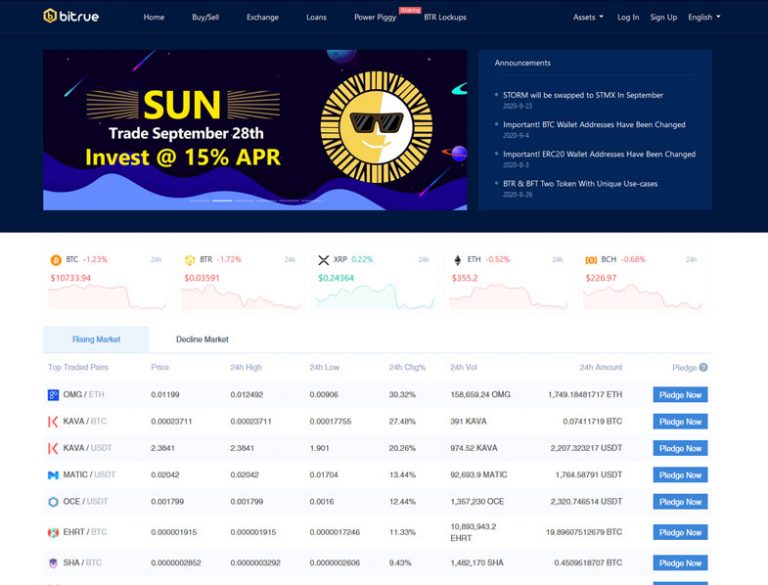The height and width of the screenshot is (585, 768).
Task: Click Pledge Now for MATIC/USDT
Action: click(x=680, y=475)
